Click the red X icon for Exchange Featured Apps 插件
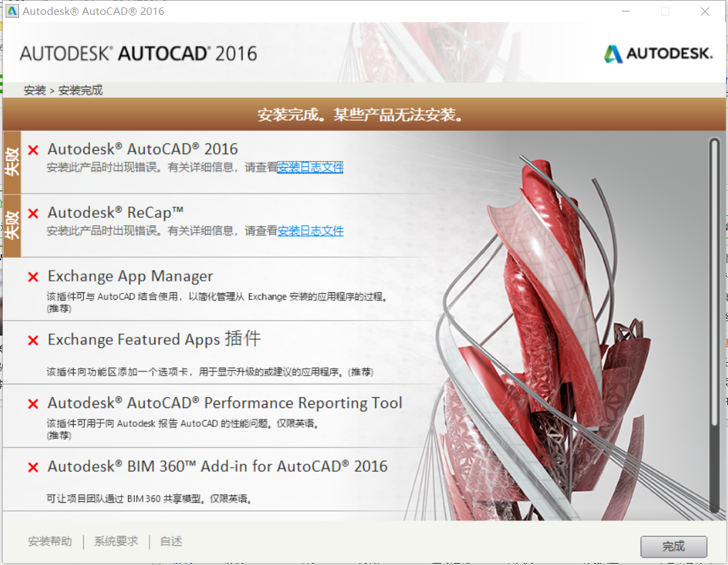The width and height of the screenshot is (728, 565). 32,339
